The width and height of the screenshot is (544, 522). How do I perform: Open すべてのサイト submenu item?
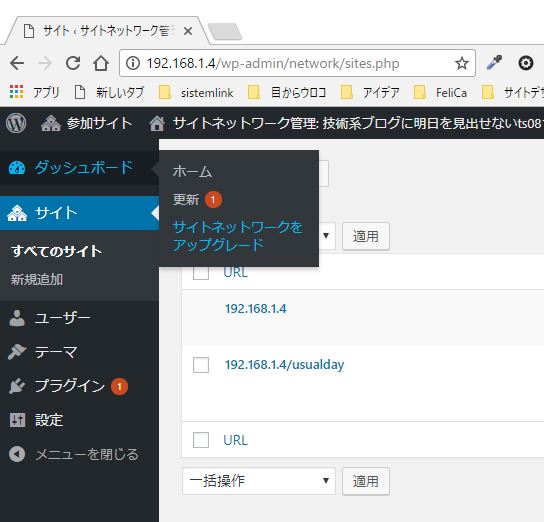point(57,251)
